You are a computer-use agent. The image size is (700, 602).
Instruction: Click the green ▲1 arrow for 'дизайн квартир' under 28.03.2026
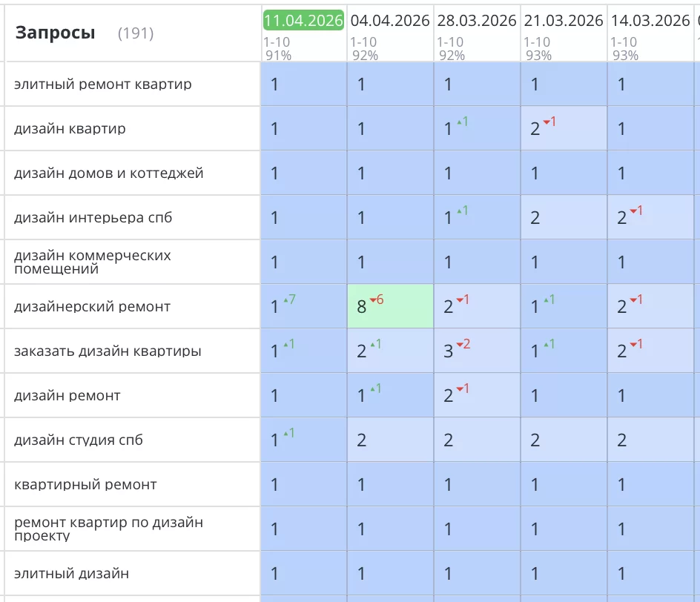click(x=460, y=122)
